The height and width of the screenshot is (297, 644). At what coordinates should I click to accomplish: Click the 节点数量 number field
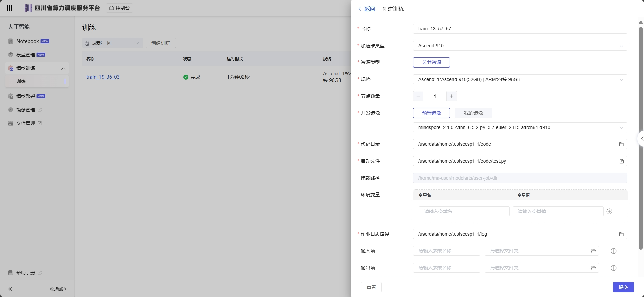[435, 96]
